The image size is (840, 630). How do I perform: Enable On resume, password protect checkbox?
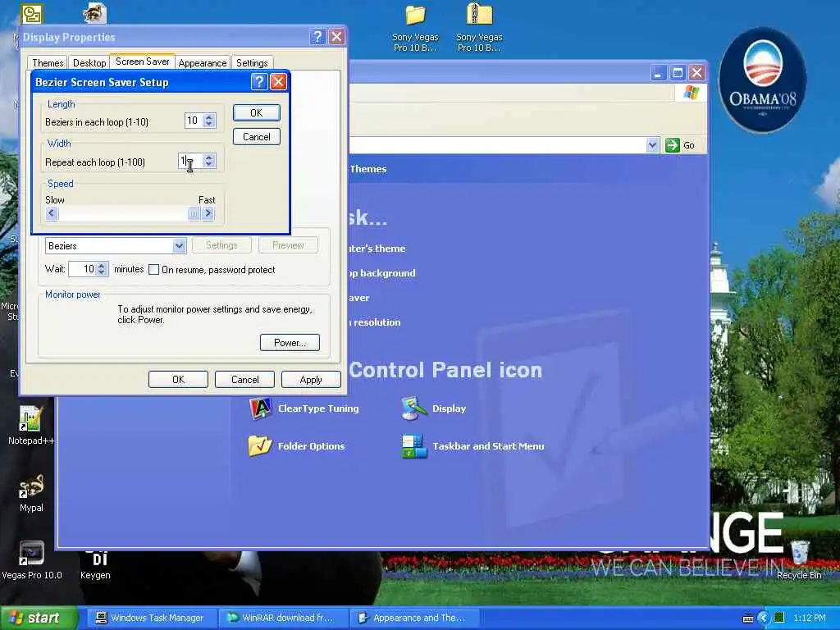153,269
